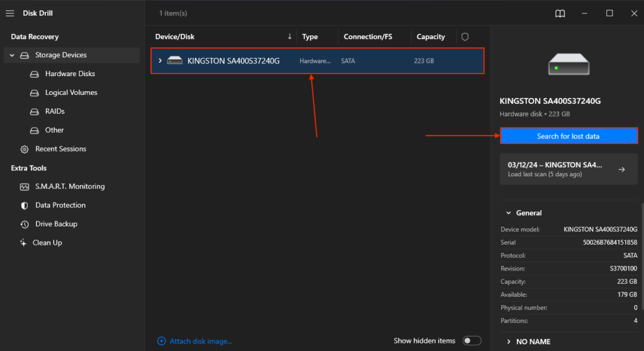Viewport: 644px width, 351px height.
Task: Click Attach disk image link
Action: (201, 341)
